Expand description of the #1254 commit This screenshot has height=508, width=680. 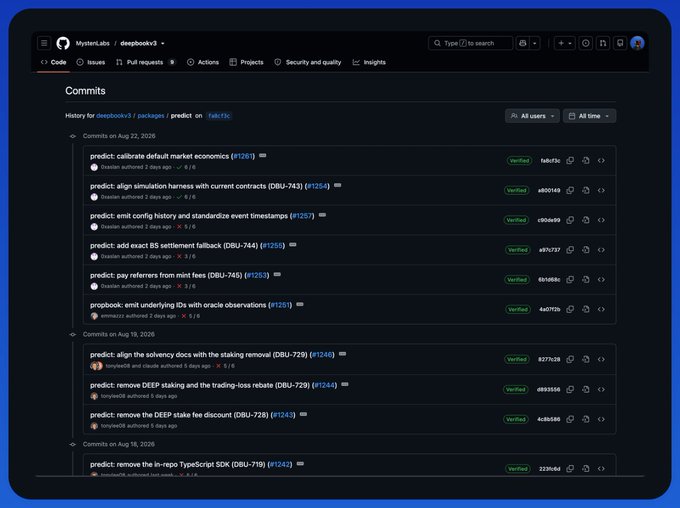point(337,186)
